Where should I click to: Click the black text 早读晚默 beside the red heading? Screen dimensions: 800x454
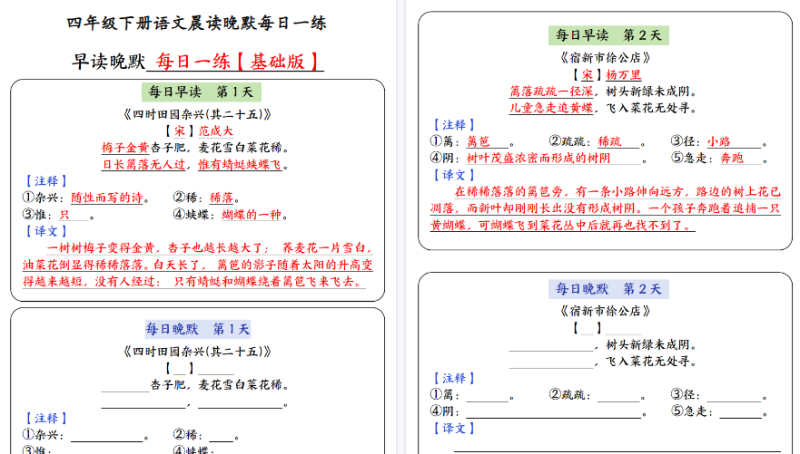coord(109,61)
